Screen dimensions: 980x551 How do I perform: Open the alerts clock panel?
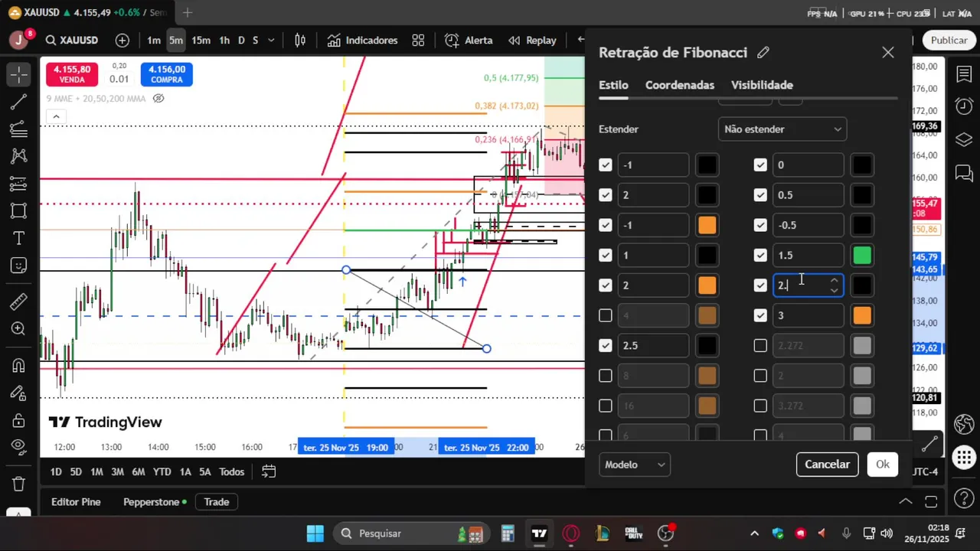(x=964, y=106)
